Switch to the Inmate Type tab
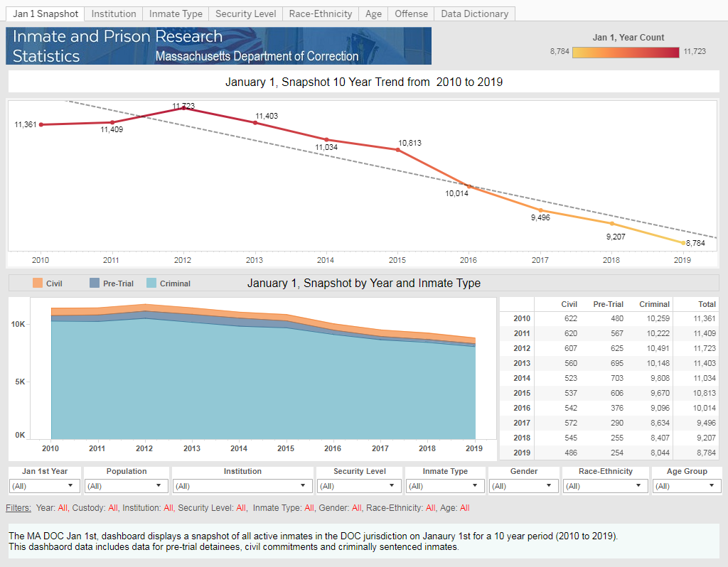Image resolution: width=728 pixels, height=567 pixels. tap(176, 13)
